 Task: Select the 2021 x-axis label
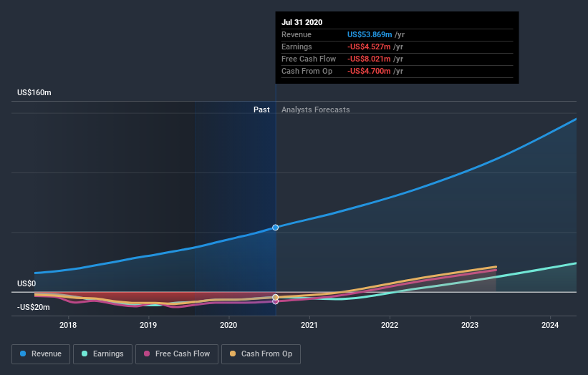click(309, 325)
